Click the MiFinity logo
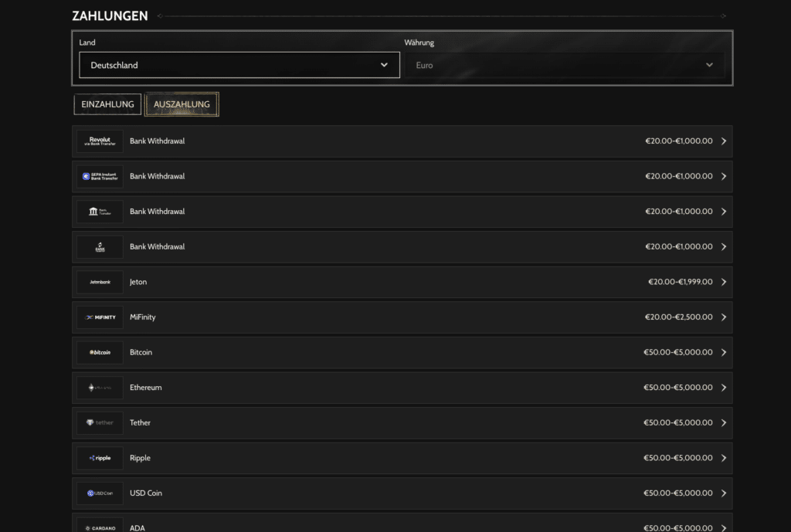Viewport: 791px width, 532px height. pyautogui.click(x=100, y=317)
